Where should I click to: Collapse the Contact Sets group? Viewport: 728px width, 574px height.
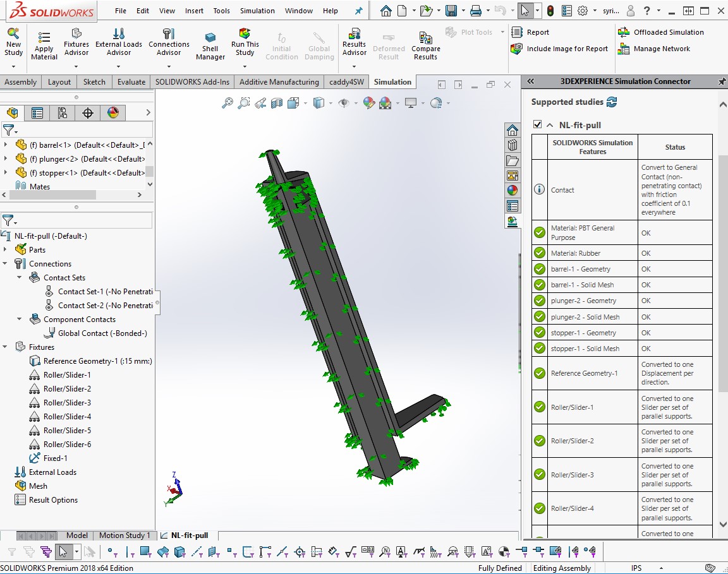coord(19,277)
